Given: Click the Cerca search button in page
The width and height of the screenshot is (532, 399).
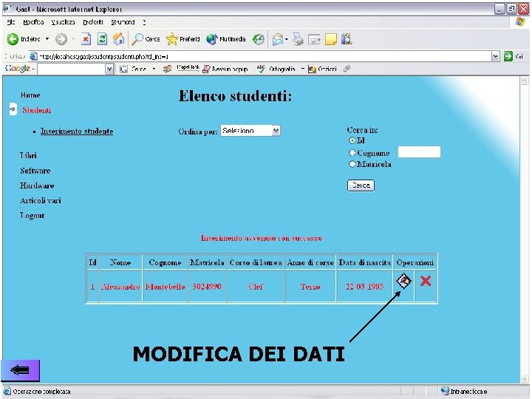Looking at the screenshot, I should pos(361,185).
